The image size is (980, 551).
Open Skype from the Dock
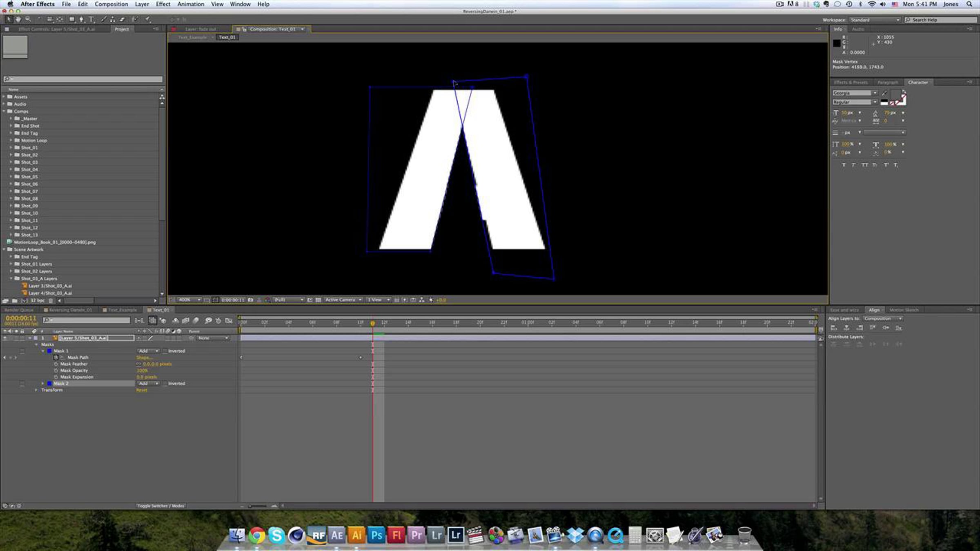276,535
